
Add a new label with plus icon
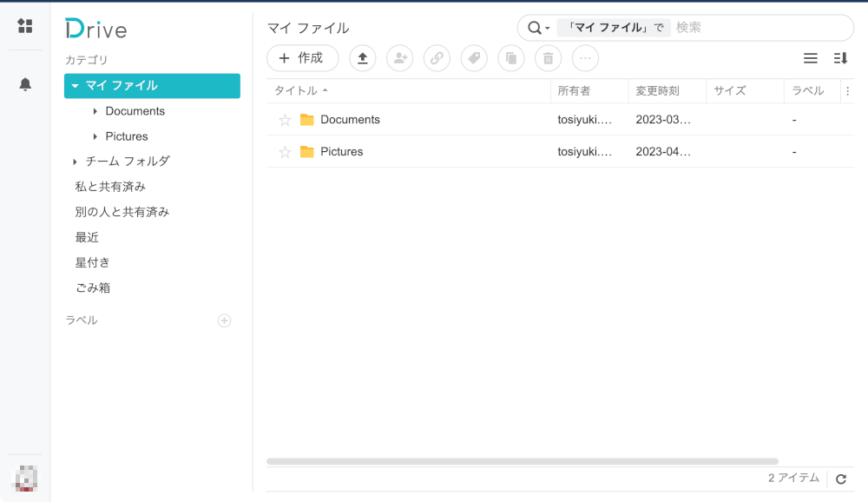[x=224, y=320]
